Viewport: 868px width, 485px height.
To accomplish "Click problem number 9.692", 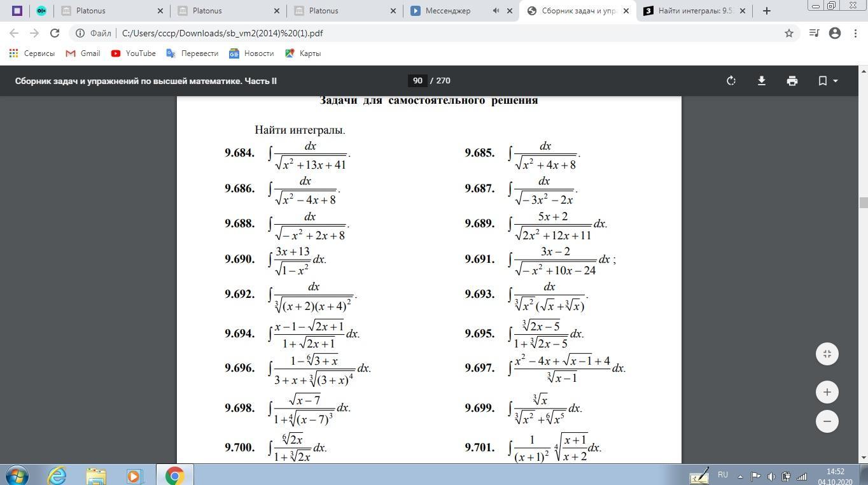I will click(x=239, y=295).
